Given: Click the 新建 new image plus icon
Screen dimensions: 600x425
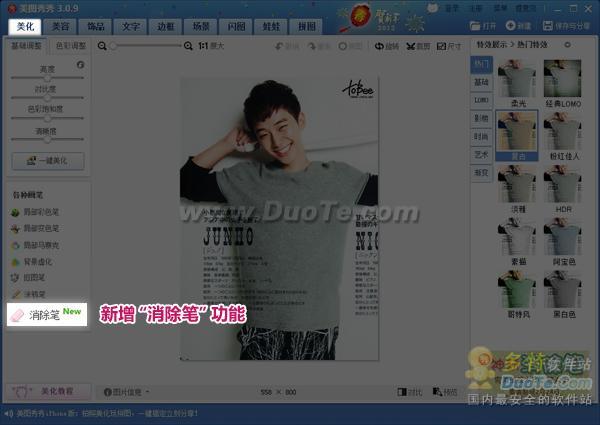Looking at the screenshot, I should point(518,26).
